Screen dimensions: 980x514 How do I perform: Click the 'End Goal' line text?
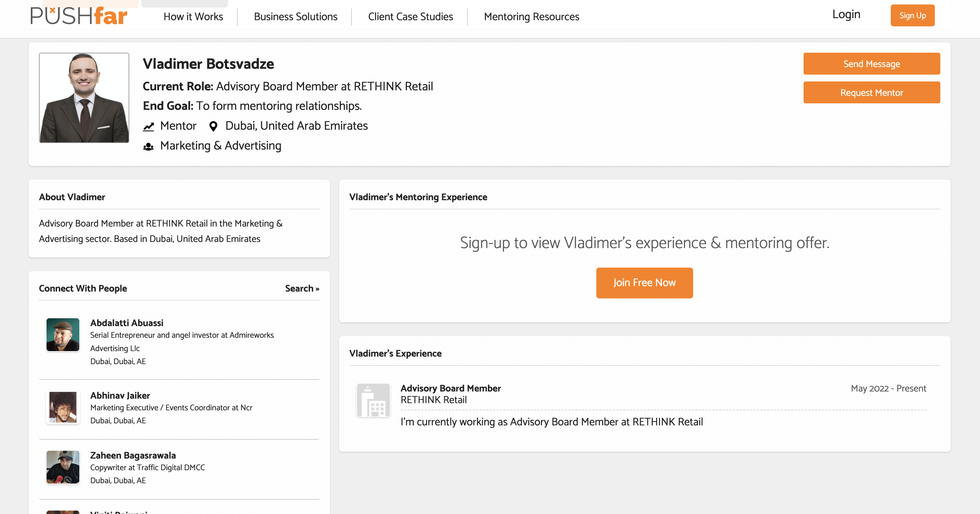point(252,106)
